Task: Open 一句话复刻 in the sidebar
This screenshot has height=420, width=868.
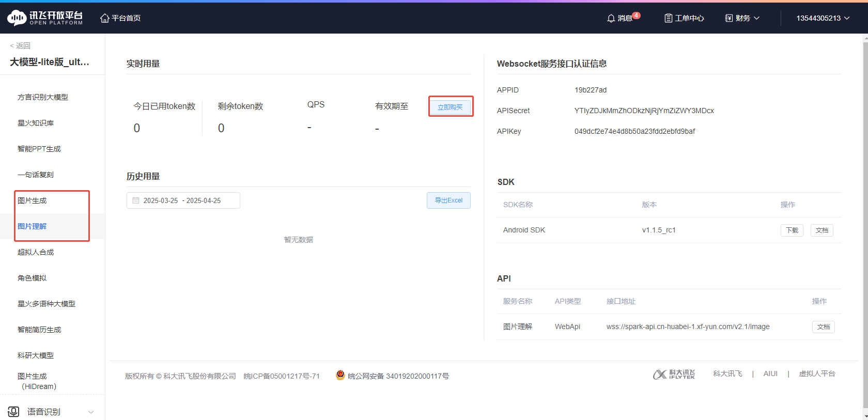Action: pyautogui.click(x=36, y=175)
